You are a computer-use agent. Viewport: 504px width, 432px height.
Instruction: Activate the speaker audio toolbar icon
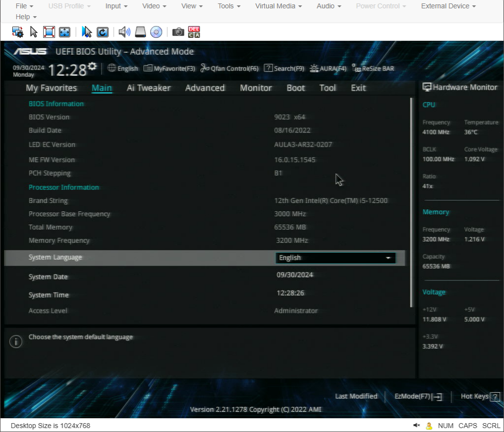123,32
